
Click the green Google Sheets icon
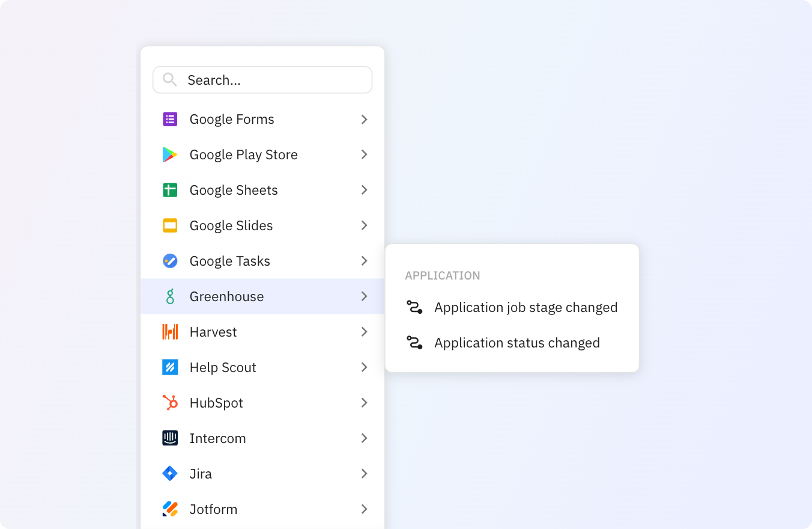[170, 190]
